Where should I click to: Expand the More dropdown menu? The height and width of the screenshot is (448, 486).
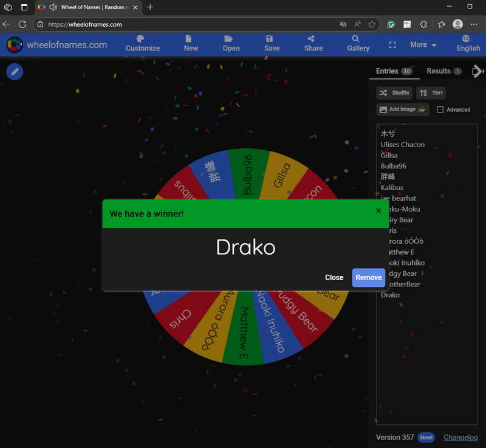(x=423, y=45)
